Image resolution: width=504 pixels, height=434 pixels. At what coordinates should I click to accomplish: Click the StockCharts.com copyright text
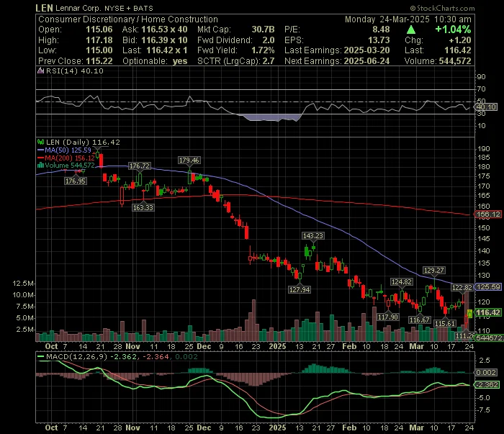coord(442,8)
